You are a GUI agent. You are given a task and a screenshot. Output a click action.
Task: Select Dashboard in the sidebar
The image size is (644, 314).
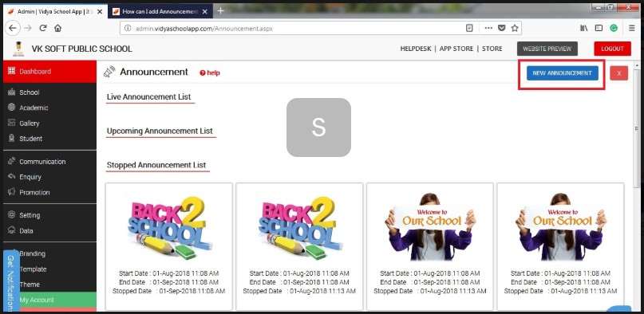point(49,71)
